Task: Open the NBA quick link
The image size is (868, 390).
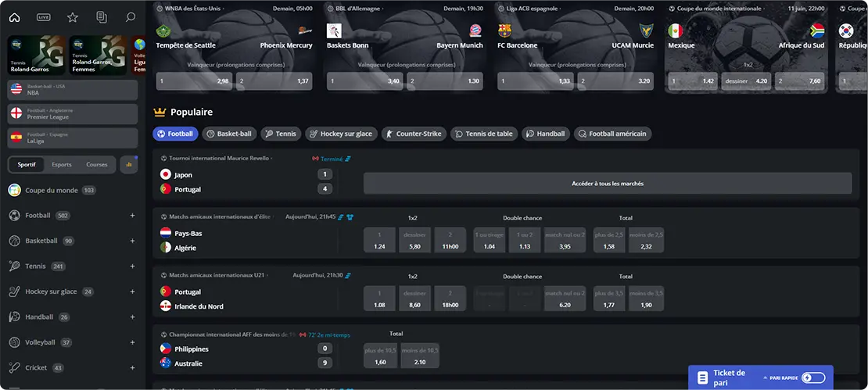Action: [73, 90]
